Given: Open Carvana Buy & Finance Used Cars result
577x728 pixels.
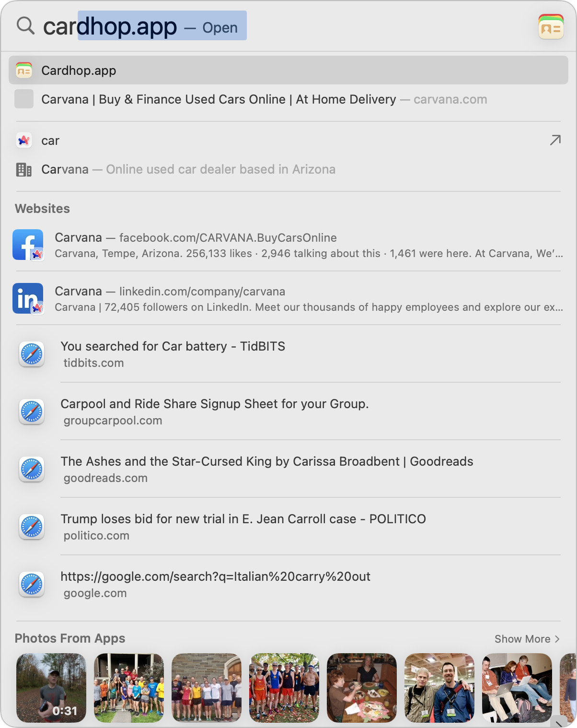Looking at the screenshot, I should tap(288, 99).
